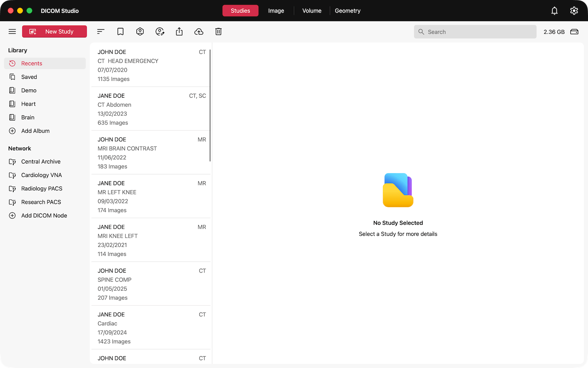This screenshot has height=368, width=588.
Task: Open the notifications bell
Action: [554, 11]
